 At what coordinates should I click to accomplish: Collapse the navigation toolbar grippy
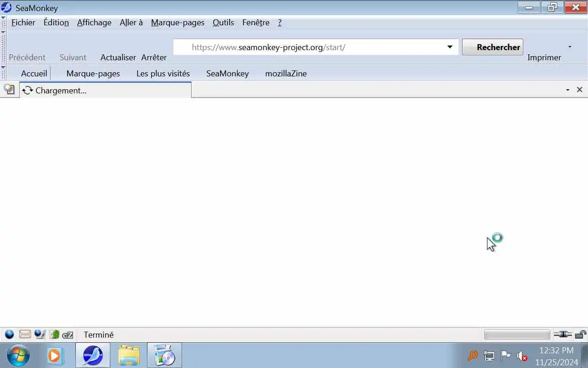[3, 47]
